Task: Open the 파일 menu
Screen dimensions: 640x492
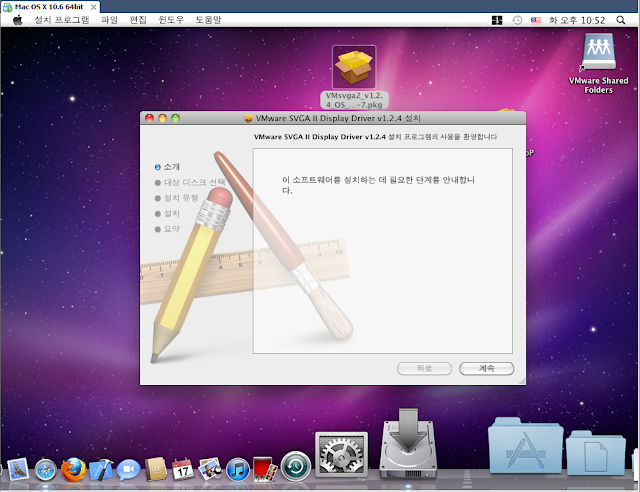Action: (109, 20)
